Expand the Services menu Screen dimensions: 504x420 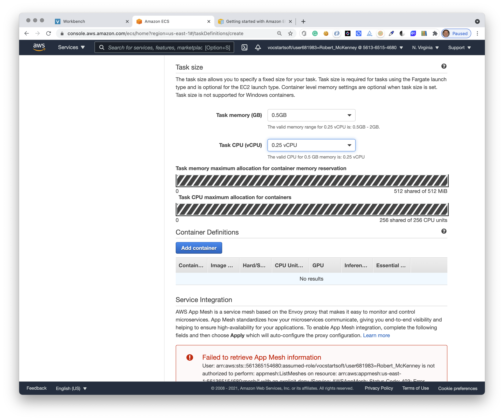click(x=71, y=47)
